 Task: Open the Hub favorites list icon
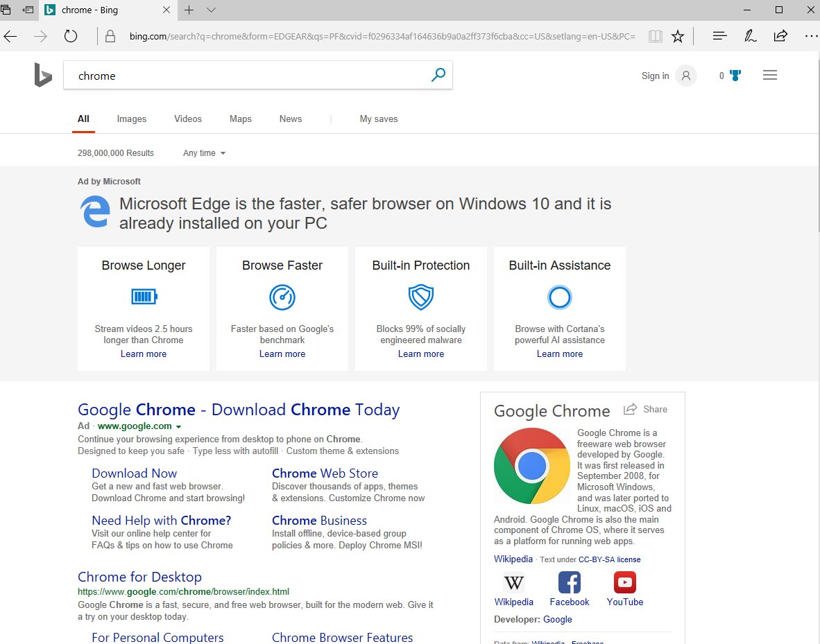[x=720, y=35]
